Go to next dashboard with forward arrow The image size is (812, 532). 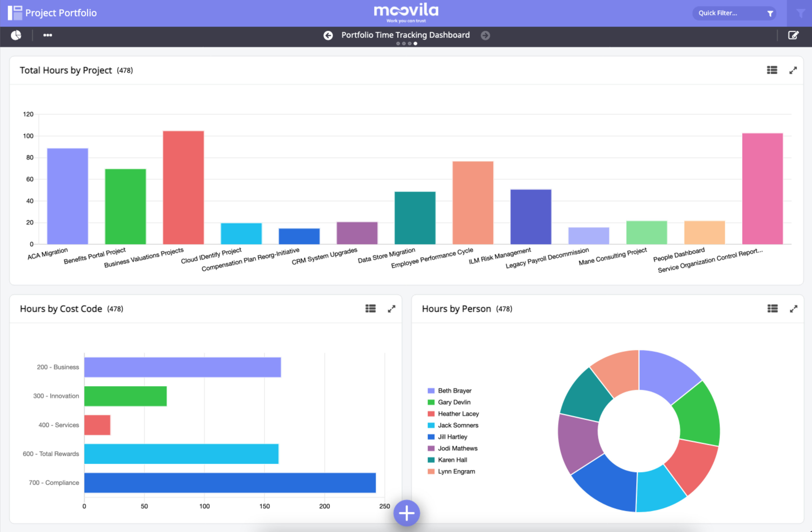485,35
